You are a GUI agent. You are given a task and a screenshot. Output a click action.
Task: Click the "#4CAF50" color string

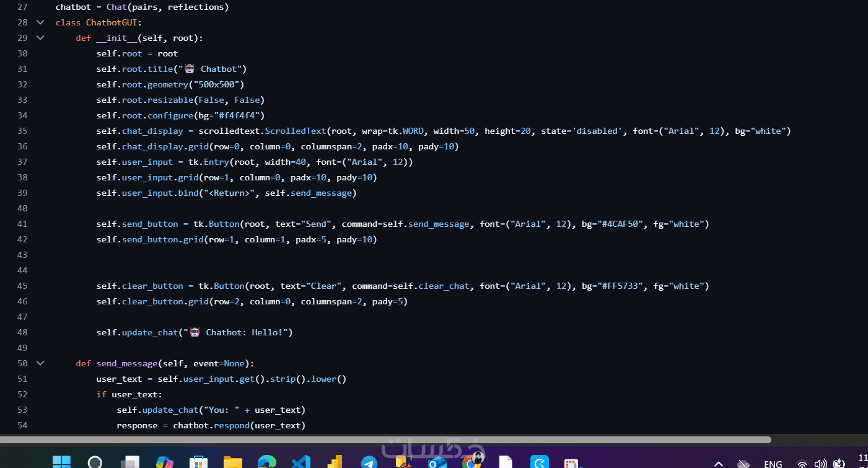(x=620, y=224)
